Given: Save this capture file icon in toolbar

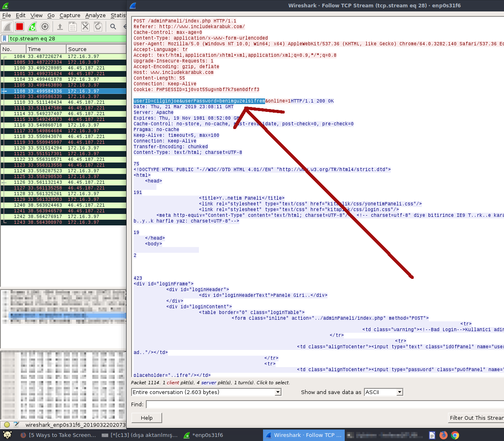Looking at the screenshot, I should click(x=73, y=27).
